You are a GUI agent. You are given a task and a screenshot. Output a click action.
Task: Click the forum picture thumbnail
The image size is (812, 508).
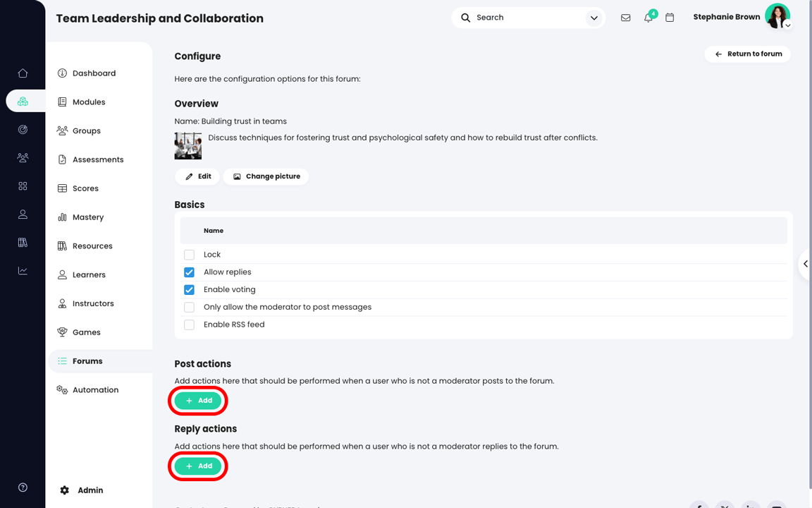[x=187, y=145]
